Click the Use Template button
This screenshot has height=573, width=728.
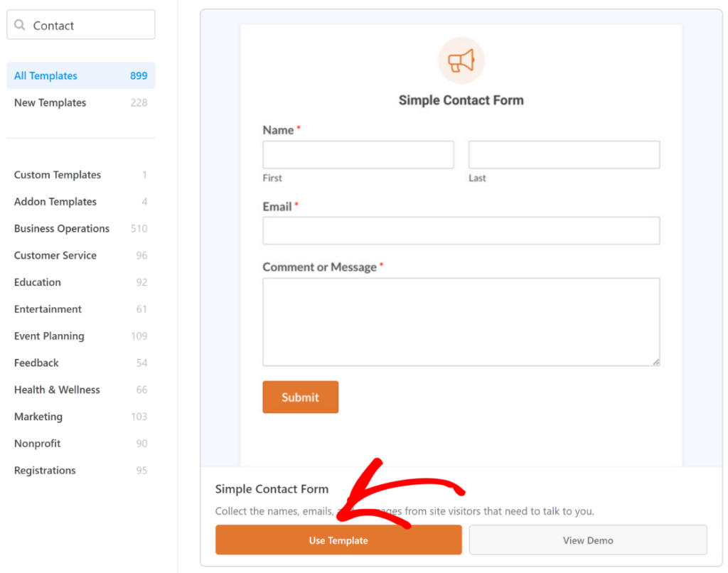coord(338,540)
